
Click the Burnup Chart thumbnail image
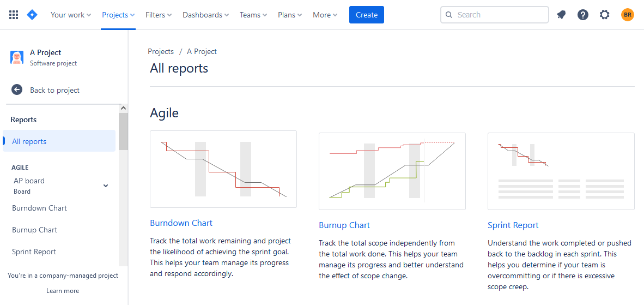tap(392, 171)
